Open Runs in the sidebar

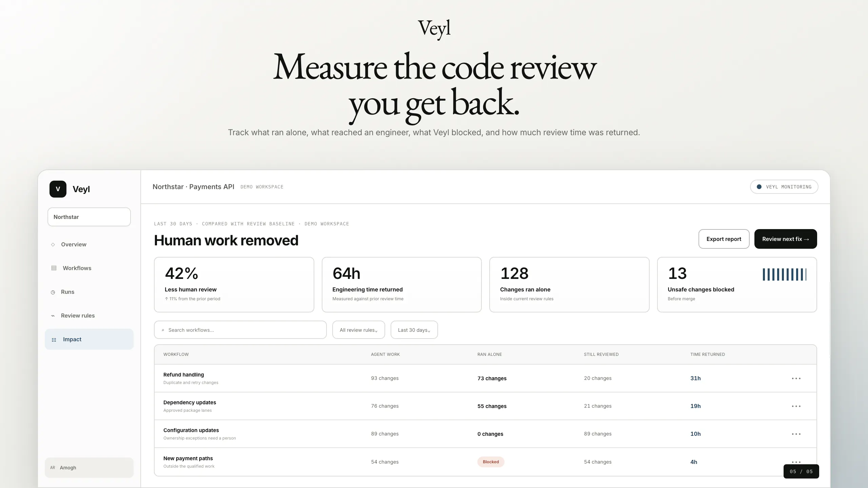tap(89, 292)
